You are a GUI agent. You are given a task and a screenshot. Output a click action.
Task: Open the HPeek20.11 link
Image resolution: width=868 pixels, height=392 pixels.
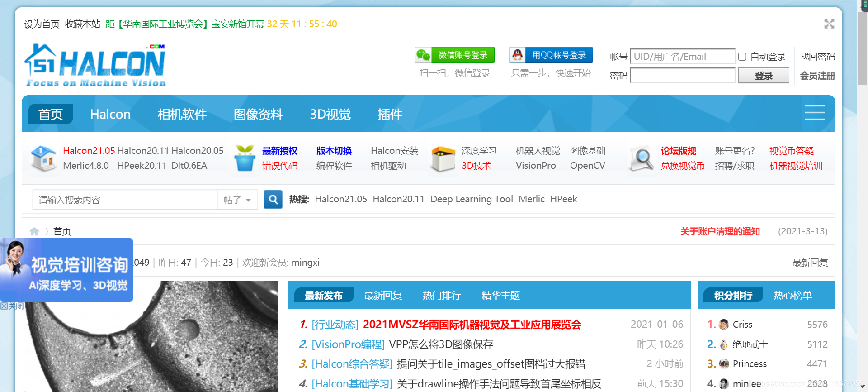click(x=142, y=166)
